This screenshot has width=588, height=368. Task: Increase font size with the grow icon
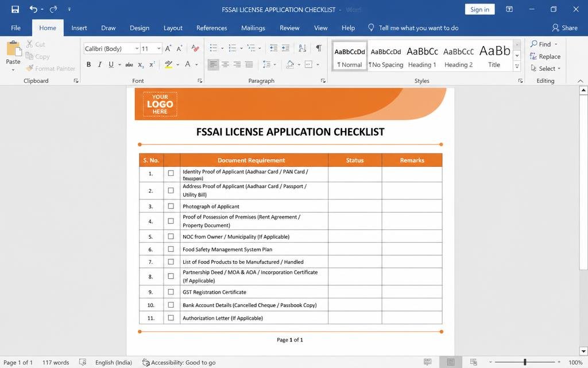click(x=168, y=48)
